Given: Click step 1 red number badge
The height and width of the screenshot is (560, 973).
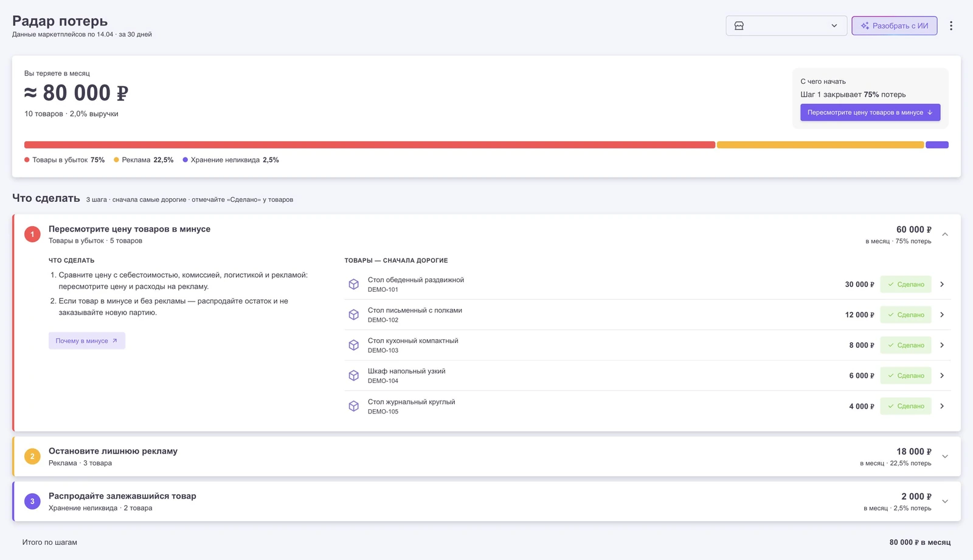Looking at the screenshot, I should [32, 234].
